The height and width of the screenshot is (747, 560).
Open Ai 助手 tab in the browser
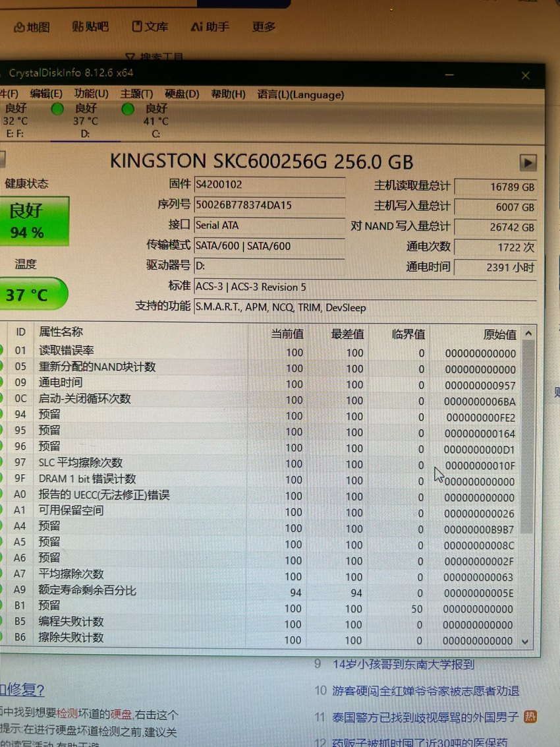(x=210, y=26)
